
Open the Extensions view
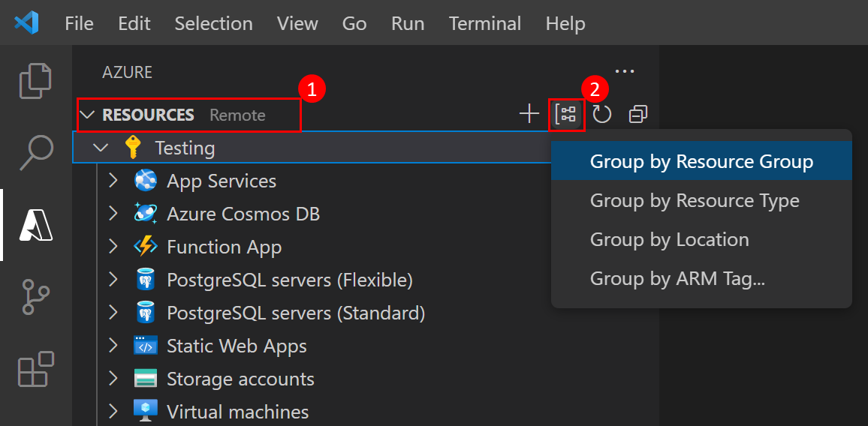[x=35, y=369]
